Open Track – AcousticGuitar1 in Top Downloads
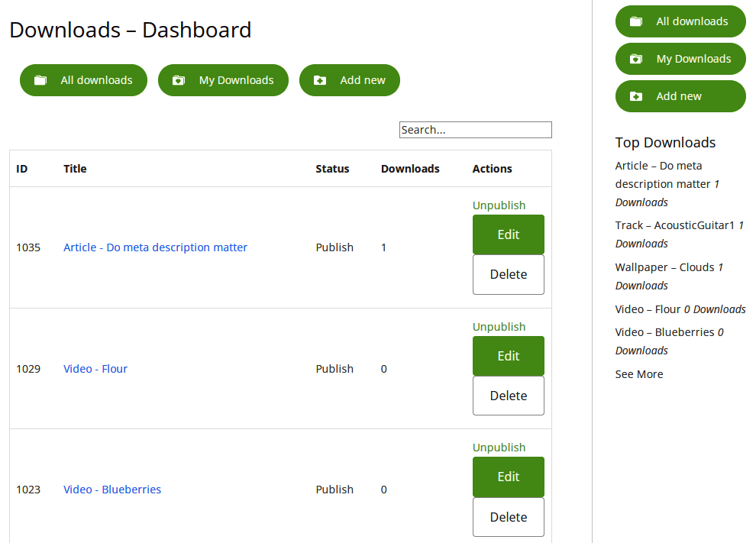 (x=674, y=225)
